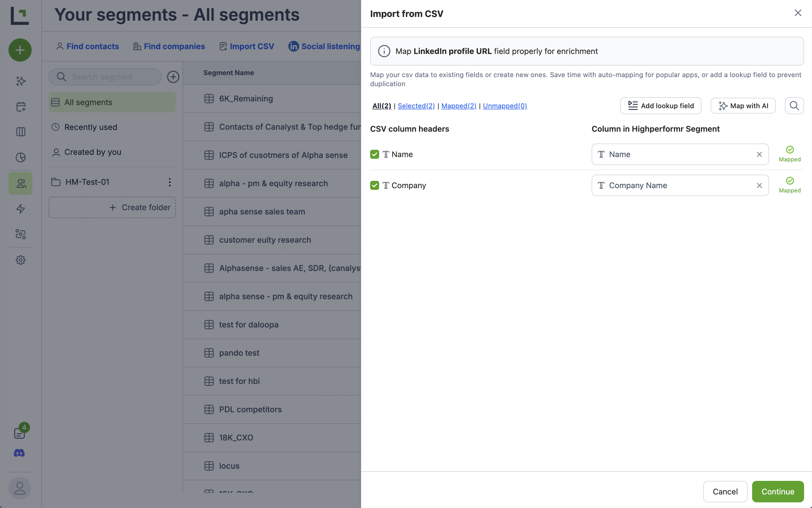Open the 18K_CXO segment
Image resolution: width=812 pixels, height=508 pixels.
[236, 438]
